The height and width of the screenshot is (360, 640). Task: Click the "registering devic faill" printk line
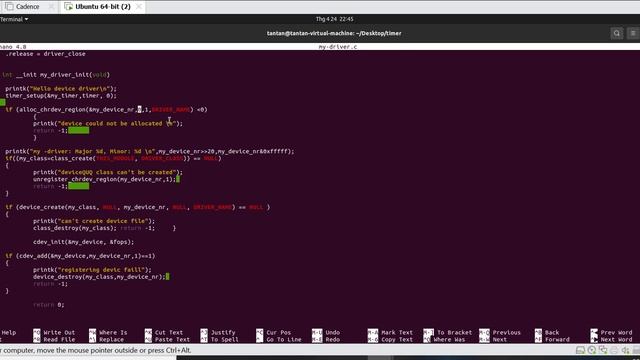(x=92, y=270)
